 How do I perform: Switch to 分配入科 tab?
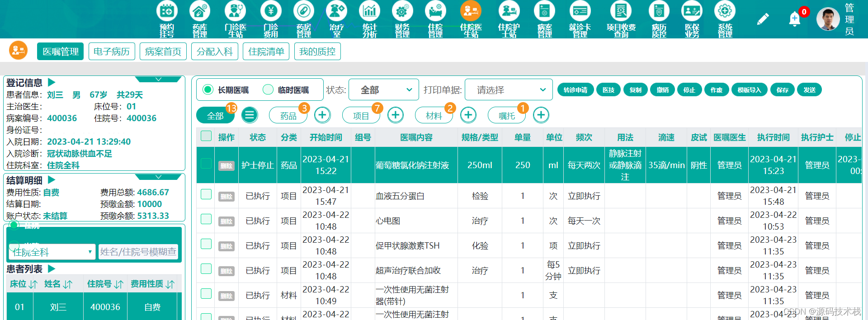(215, 52)
